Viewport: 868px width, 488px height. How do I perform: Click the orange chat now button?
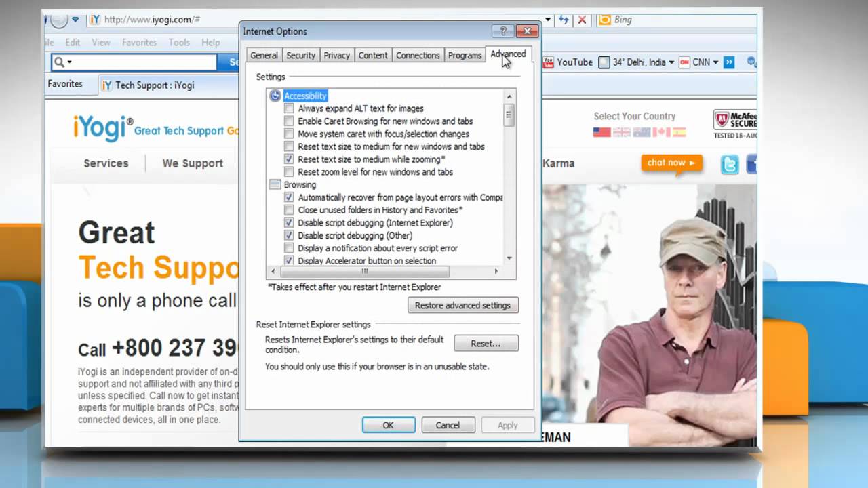671,163
